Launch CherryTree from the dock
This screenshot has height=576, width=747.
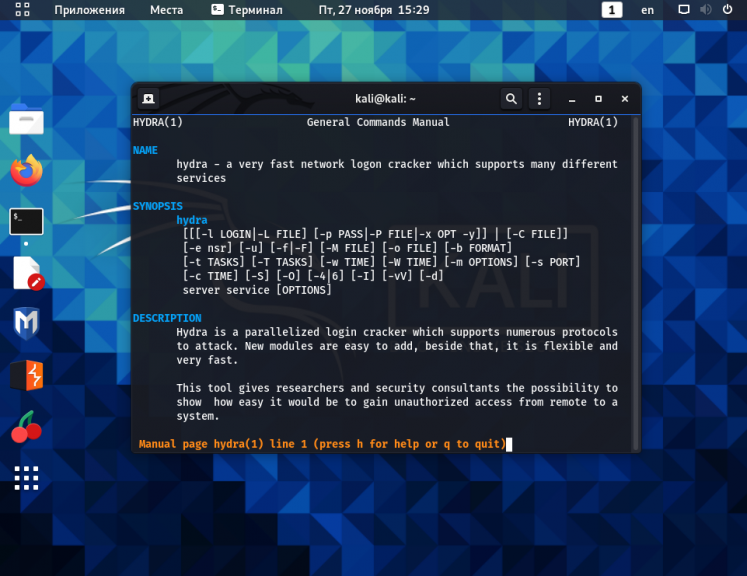(x=26, y=426)
